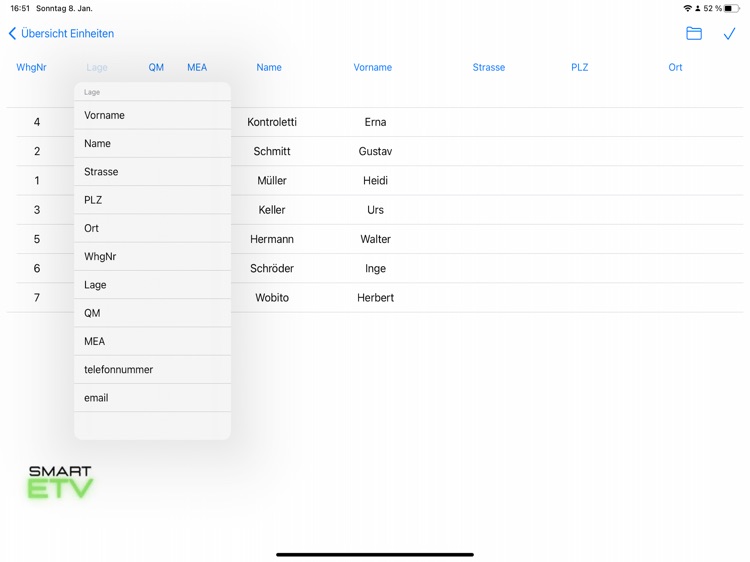Select unit number 6 in Schröder row
The image size is (750, 562).
37,268
